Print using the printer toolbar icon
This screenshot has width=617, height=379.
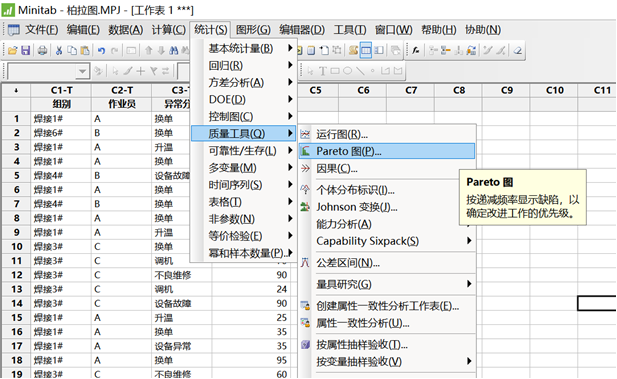click(42, 50)
